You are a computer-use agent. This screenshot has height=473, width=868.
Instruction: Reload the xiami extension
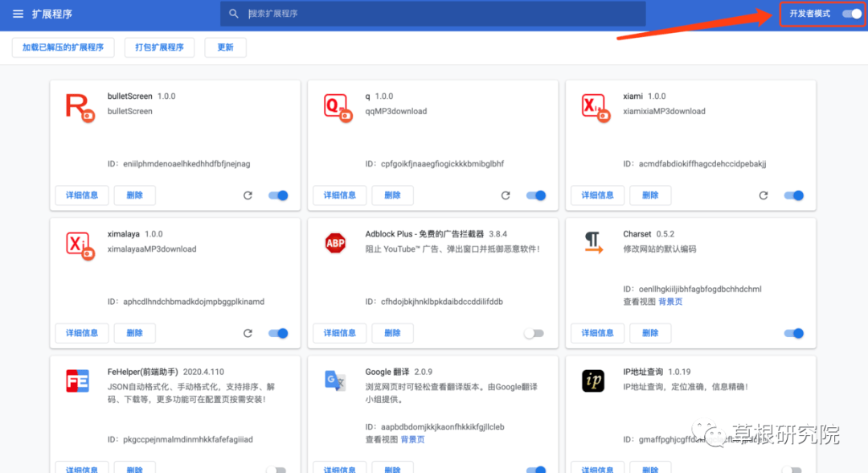pyautogui.click(x=764, y=195)
